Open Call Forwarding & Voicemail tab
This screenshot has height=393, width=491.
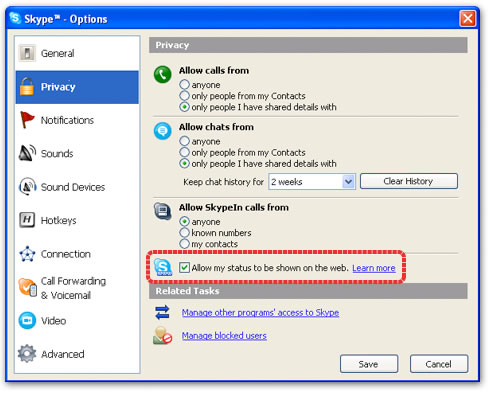click(x=77, y=288)
